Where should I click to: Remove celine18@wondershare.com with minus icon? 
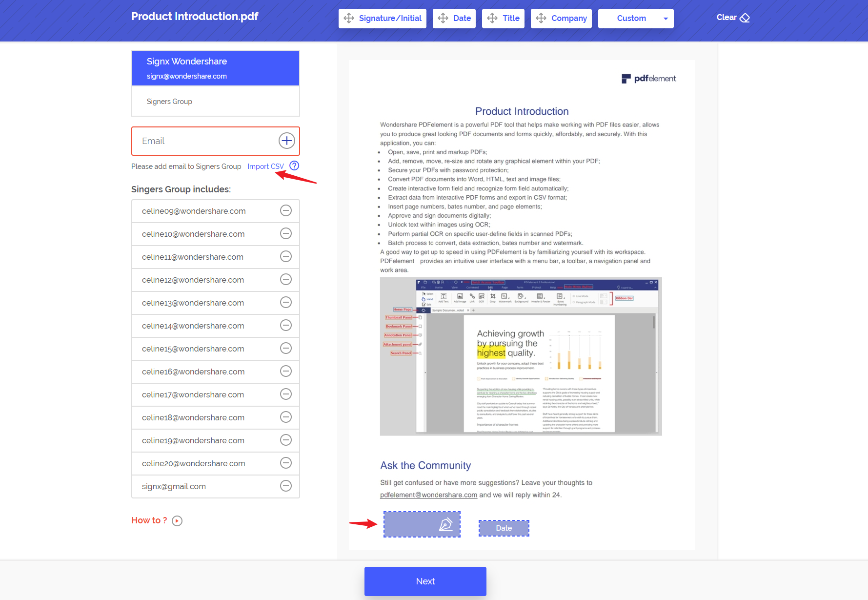(x=286, y=417)
